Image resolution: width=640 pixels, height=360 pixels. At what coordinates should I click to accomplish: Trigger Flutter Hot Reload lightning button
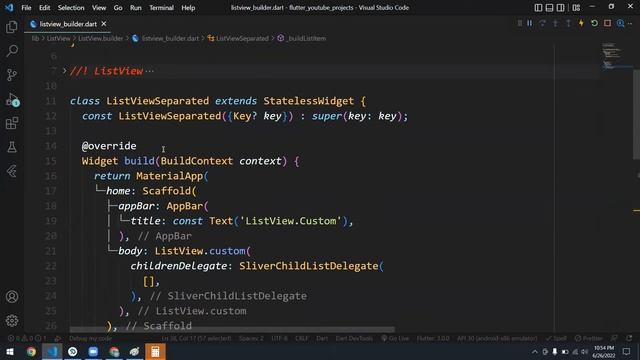[x=581, y=23]
